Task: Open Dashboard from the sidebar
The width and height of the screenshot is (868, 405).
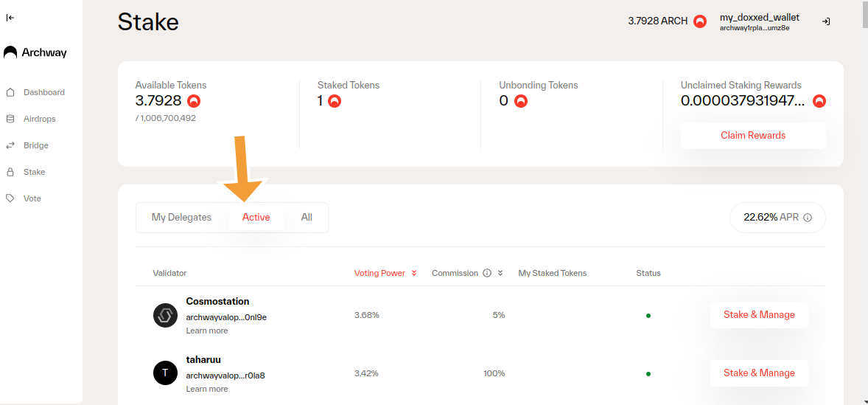Action: [43, 92]
